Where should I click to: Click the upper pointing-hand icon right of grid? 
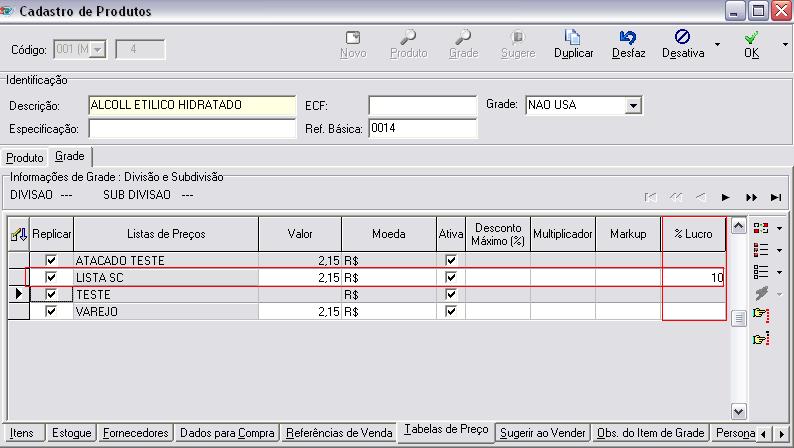click(761, 314)
